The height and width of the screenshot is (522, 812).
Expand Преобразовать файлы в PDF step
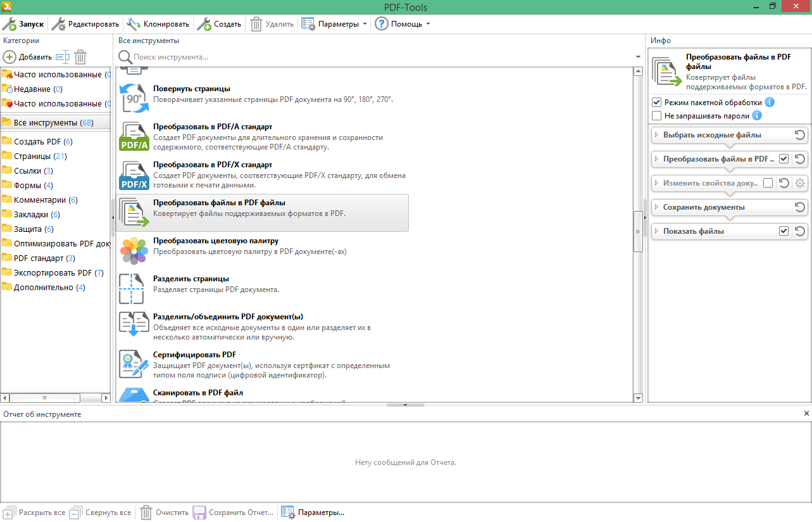pyautogui.click(x=656, y=159)
